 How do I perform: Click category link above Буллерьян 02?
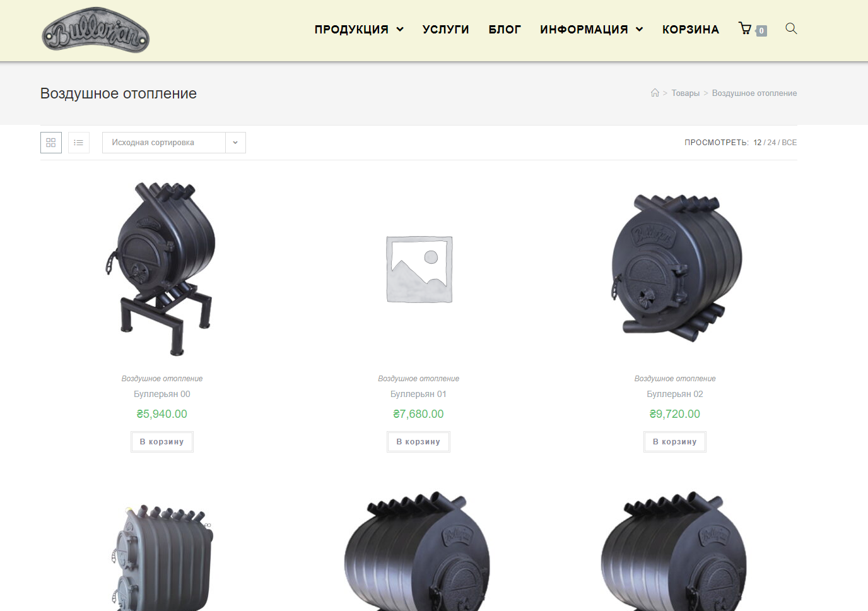click(x=675, y=379)
